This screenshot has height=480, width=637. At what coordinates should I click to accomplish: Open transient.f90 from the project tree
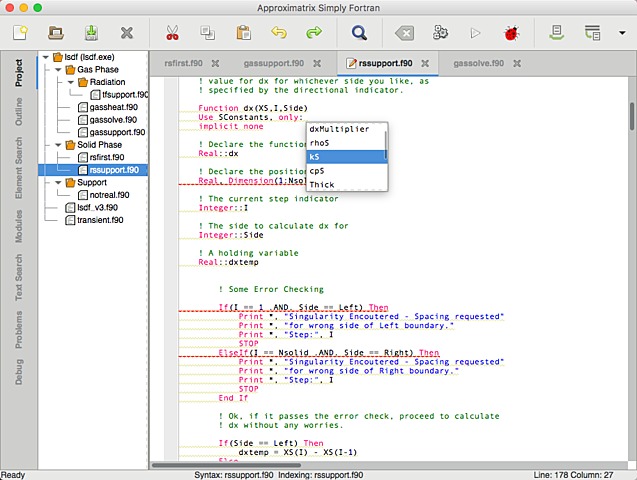94,220
